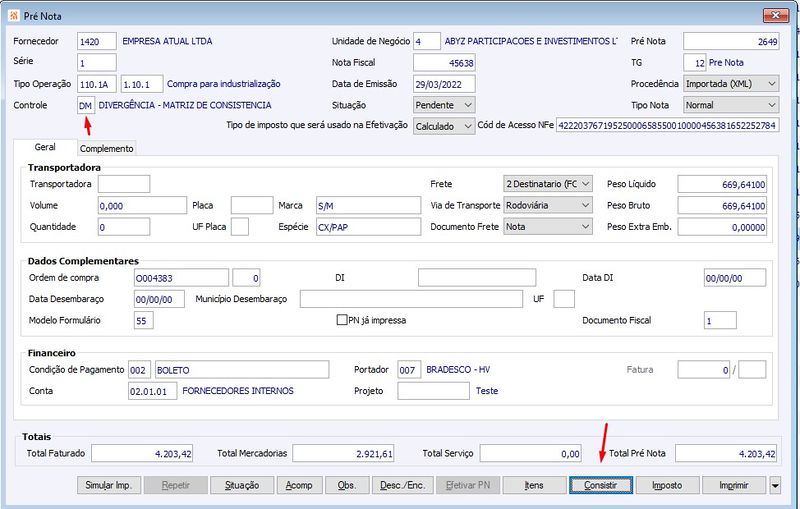Toggle the PN já impressa checkbox
The height and width of the screenshot is (509, 800).
click(342, 321)
